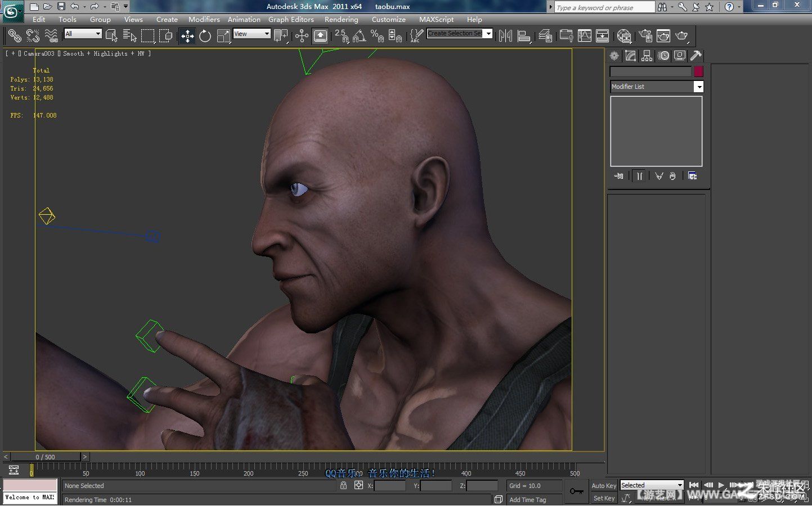This screenshot has height=506, width=812.
Task: Open the Layer Manager icon
Action: [x=545, y=36]
